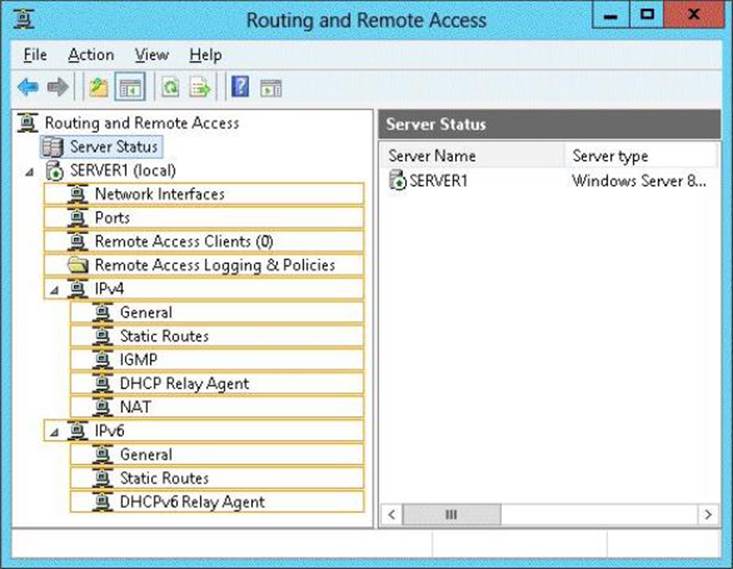Select IPv6 label in tree
733x569 pixels.
109,431
